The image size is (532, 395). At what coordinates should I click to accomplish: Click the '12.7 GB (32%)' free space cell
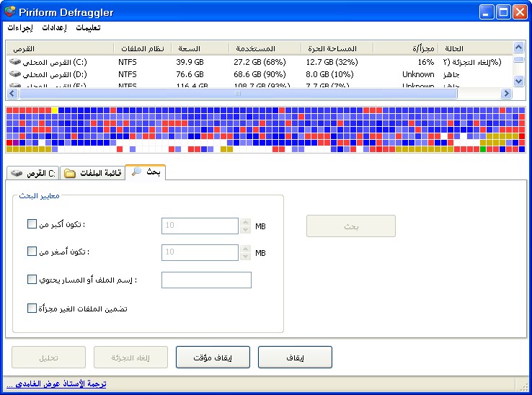(x=332, y=62)
